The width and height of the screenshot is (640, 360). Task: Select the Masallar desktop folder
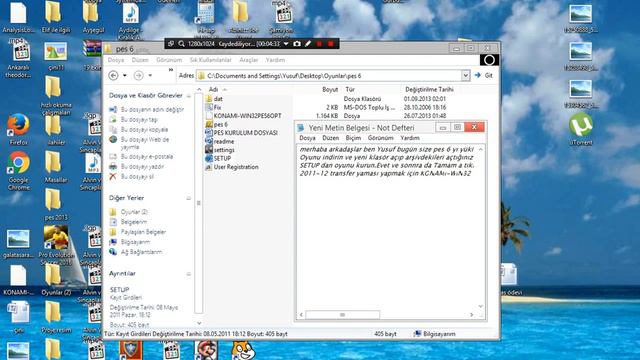pyautogui.click(x=55, y=167)
